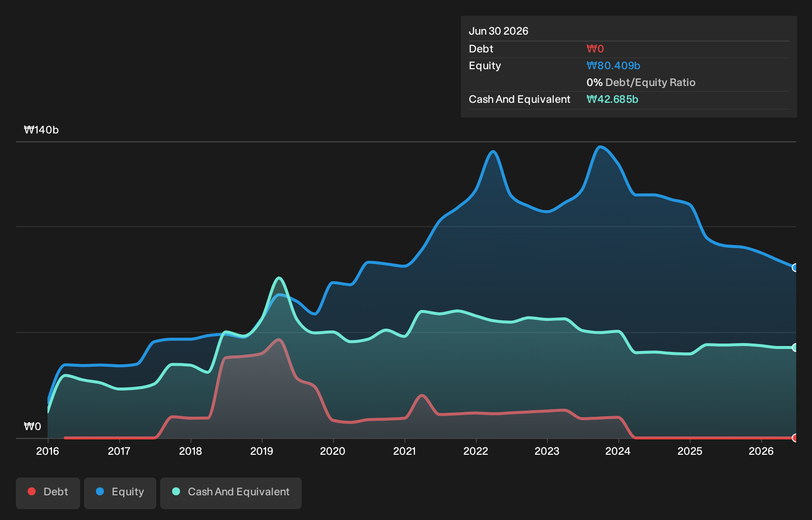Click the teal Cash And Equivalent legend dot

tap(176, 491)
